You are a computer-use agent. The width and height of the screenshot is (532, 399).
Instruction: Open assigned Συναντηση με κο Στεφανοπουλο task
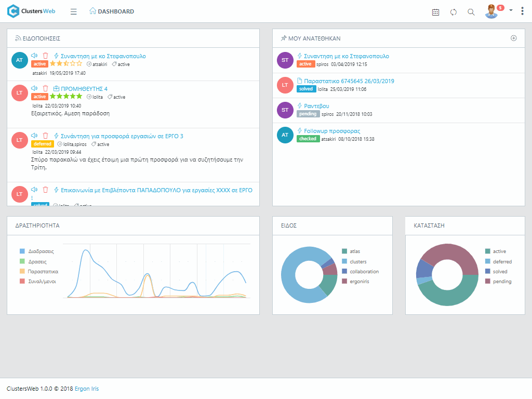coord(347,56)
